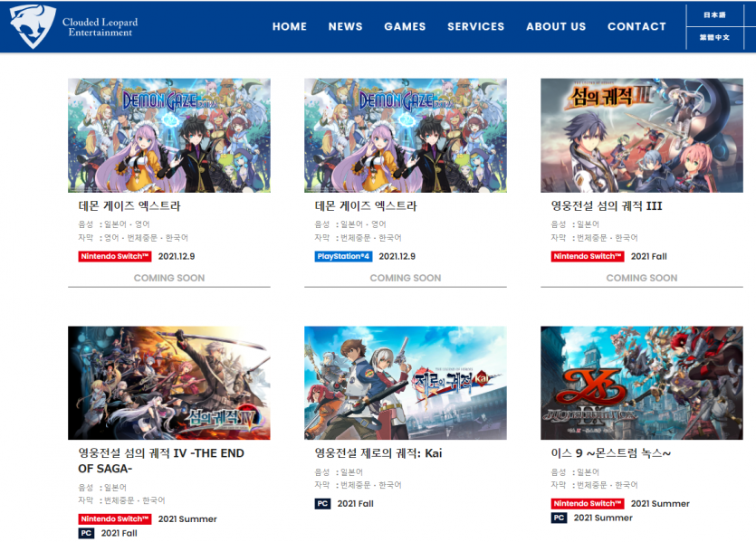This screenshot has height=542, width=756.
Task: Click PlayStation 4 badge dated 2021.12.9
Action: tap(343, 256)
